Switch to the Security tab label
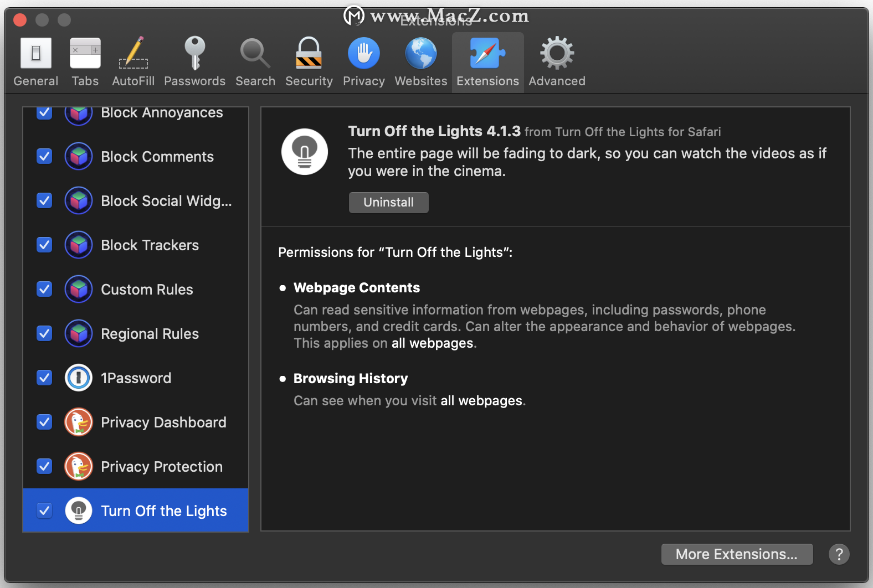Screen dimensions: 873x588 point(309,81)
